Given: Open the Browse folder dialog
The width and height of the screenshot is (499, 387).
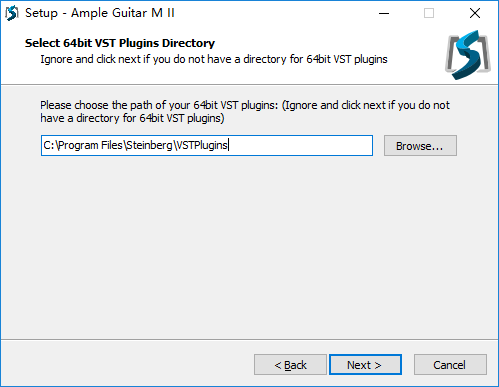Looking at the screenshot, I should (420, 146).
